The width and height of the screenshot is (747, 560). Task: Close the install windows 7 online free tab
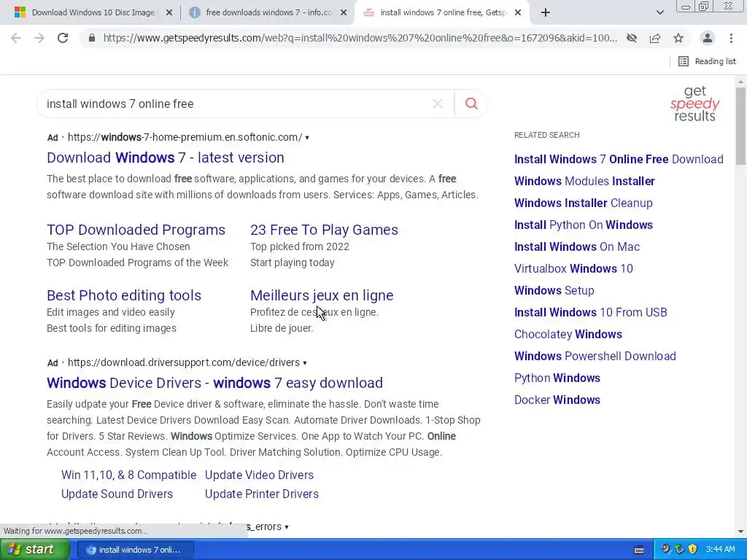(x=519, y=13)
